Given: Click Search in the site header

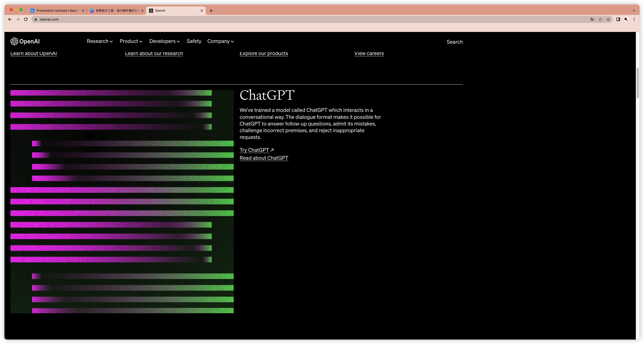Looking at the screenshot, I should click(454, 42).
